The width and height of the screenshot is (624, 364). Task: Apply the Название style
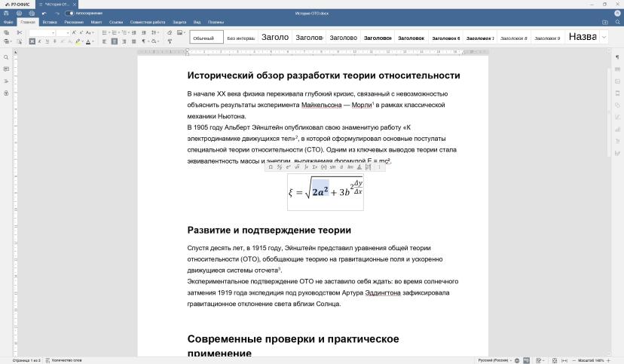582,37
